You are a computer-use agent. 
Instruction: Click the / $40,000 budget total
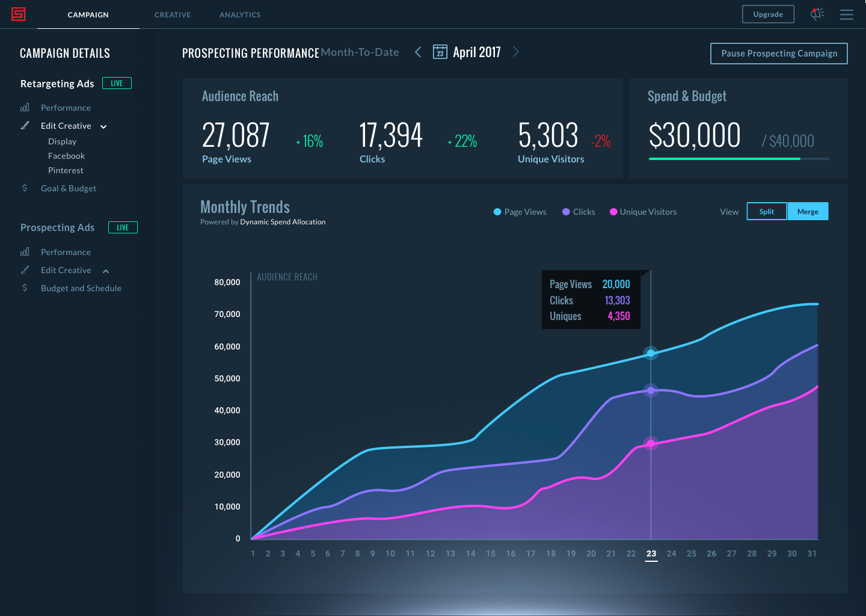[x=788, y=141]
